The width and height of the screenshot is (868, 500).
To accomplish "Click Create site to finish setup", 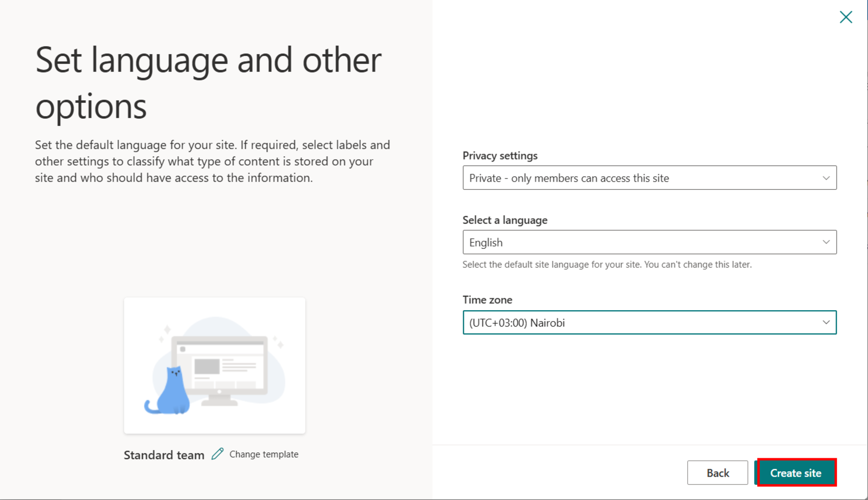I will click(x=795, y=472).
